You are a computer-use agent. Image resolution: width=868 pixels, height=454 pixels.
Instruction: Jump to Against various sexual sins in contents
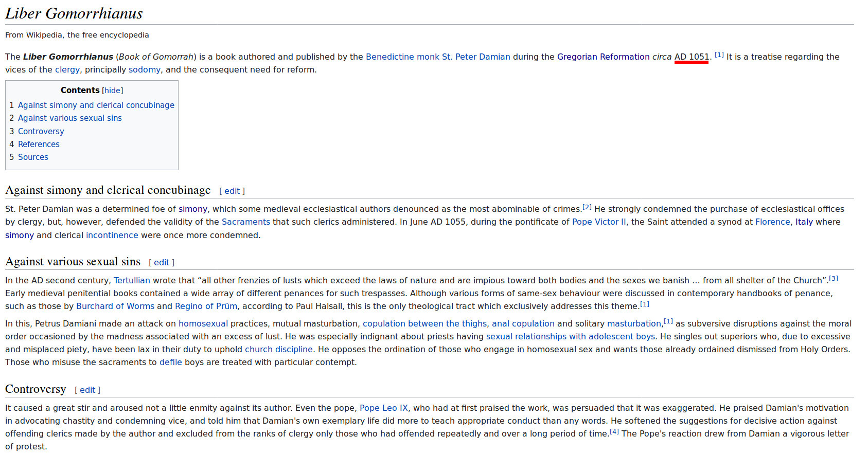[70, 118]
